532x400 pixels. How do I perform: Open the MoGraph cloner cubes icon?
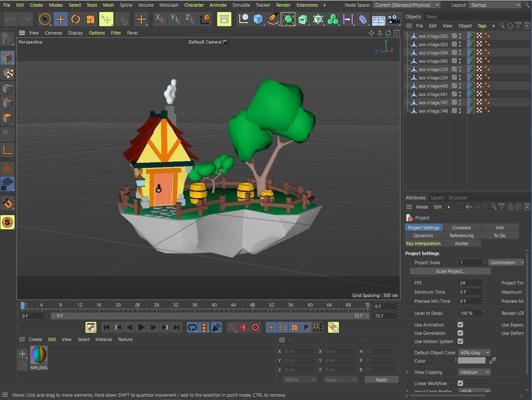(333, 19)
